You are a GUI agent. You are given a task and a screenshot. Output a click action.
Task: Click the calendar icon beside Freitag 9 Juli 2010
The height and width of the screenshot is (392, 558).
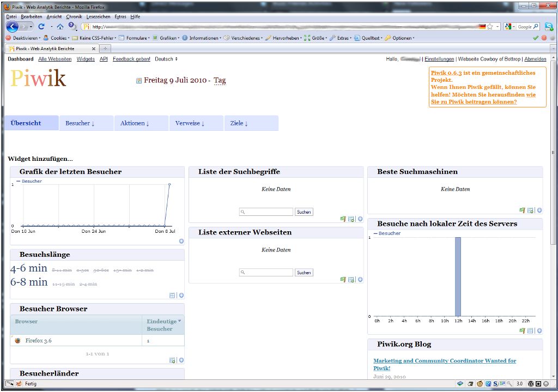pyautogui.click(x=139, y=81)
